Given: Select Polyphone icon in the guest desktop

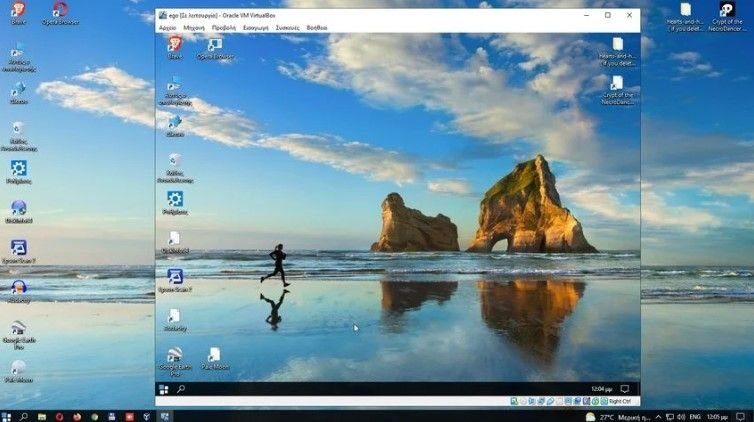Looking at the screenshot, I should click(x=175, y=200).
